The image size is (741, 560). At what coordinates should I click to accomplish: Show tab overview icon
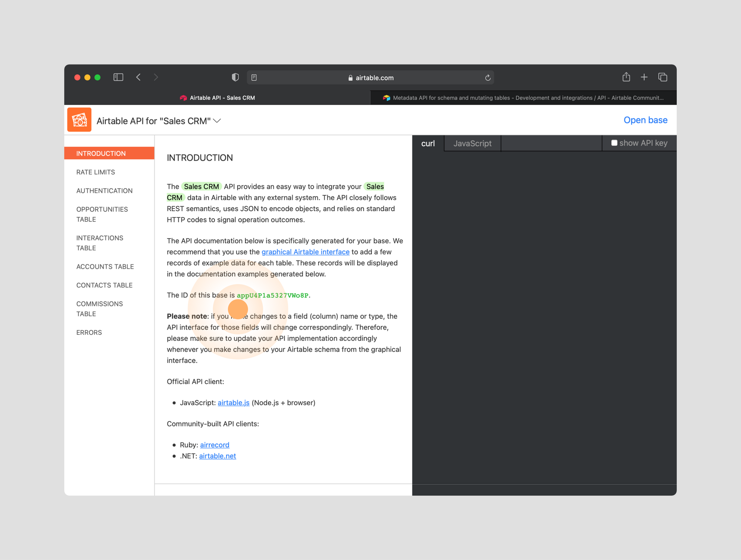click(x=662, y=77)
